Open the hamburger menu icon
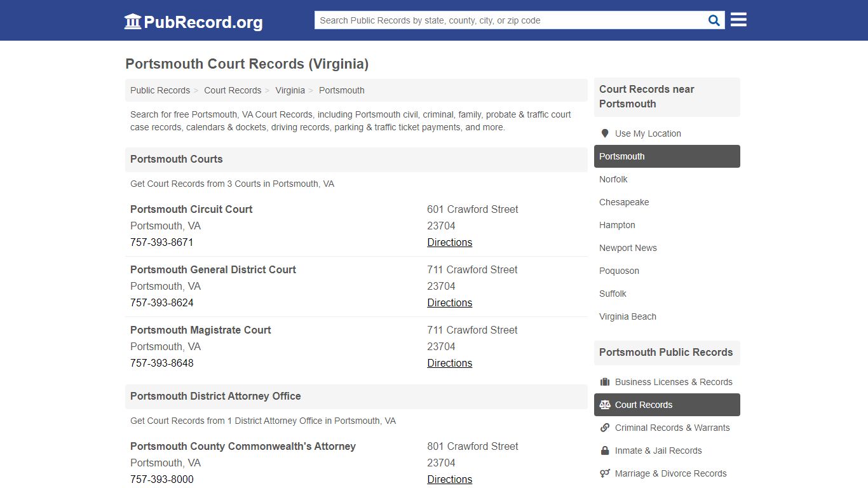The width and height of the screenshot is (868, 488). point(738,20)
